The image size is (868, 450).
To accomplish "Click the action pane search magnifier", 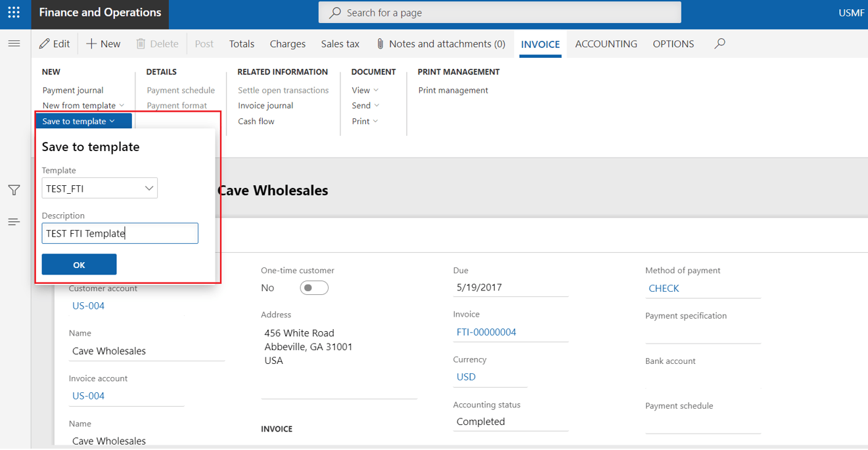I will tap(720, 44).
